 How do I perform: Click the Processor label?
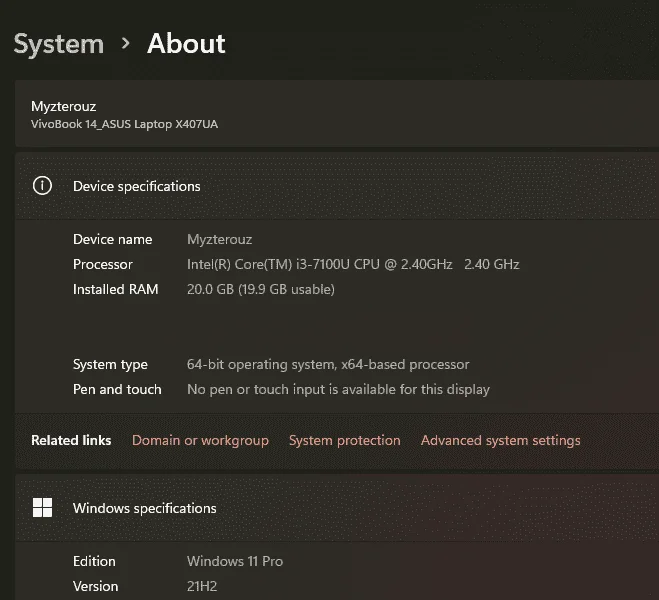(x=103, y=264)
